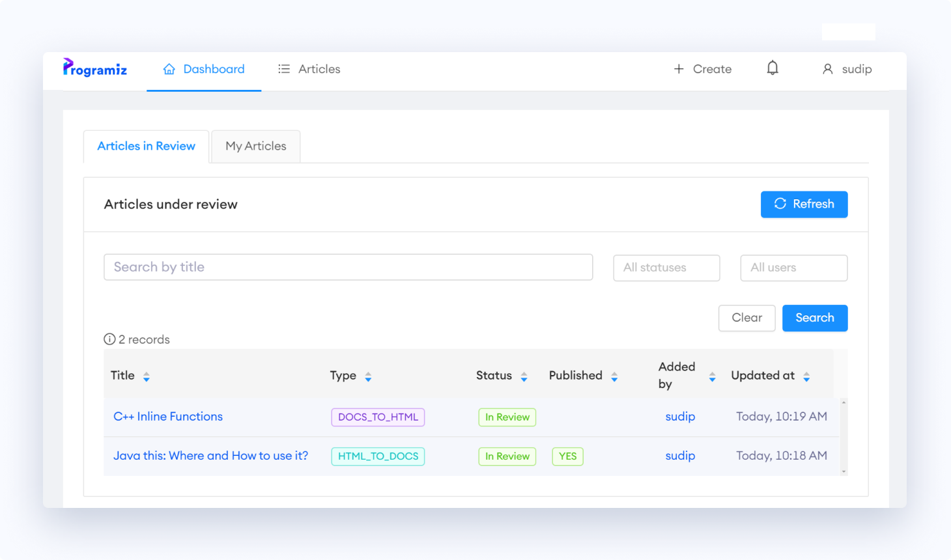This screenshot has width=951, height=560.
Task: Open the C++ Inline Functions article
Action: 168,416
